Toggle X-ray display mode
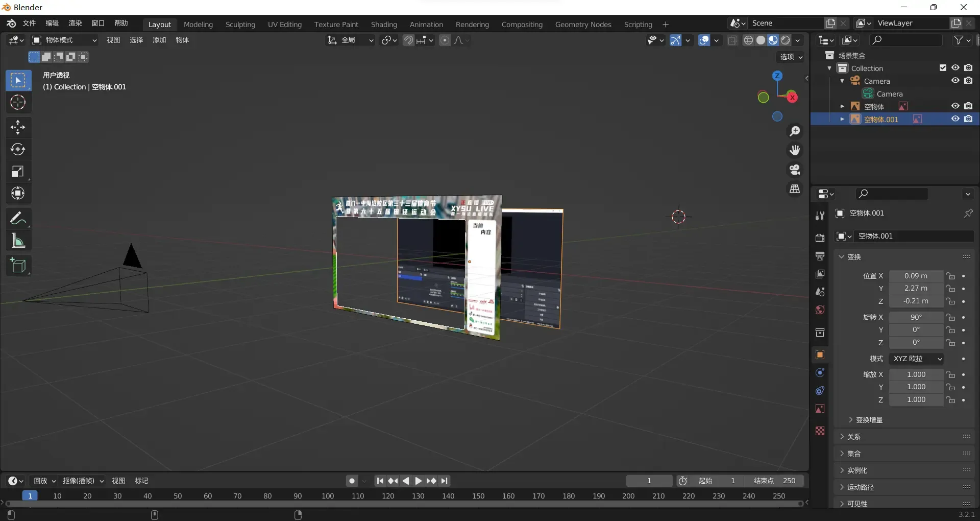The image size is (980, 521). (x=732, y=40)
